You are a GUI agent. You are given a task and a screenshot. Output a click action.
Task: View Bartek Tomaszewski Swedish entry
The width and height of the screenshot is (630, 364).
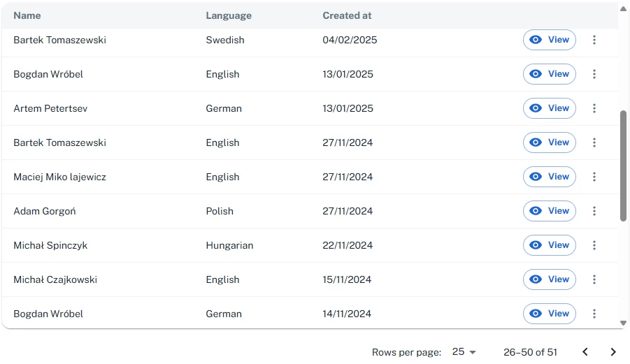coord(550,40)
